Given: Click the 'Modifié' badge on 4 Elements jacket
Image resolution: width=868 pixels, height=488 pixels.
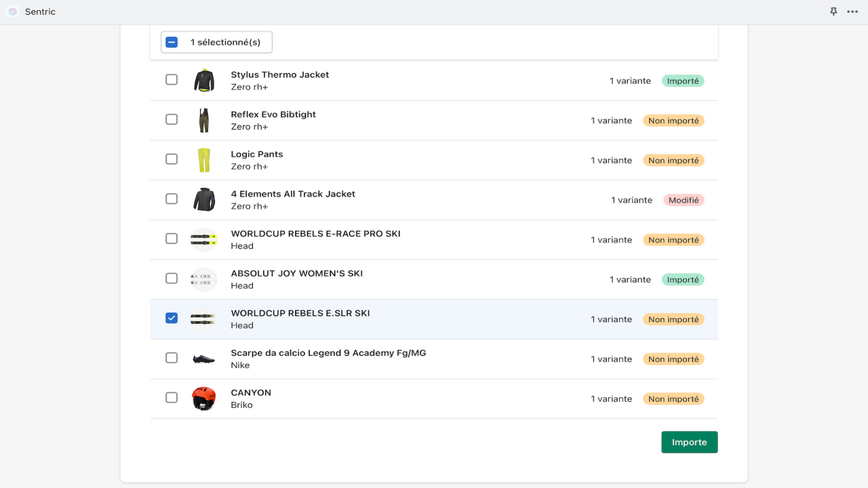Looking at the screenshot, I should 684,200.
